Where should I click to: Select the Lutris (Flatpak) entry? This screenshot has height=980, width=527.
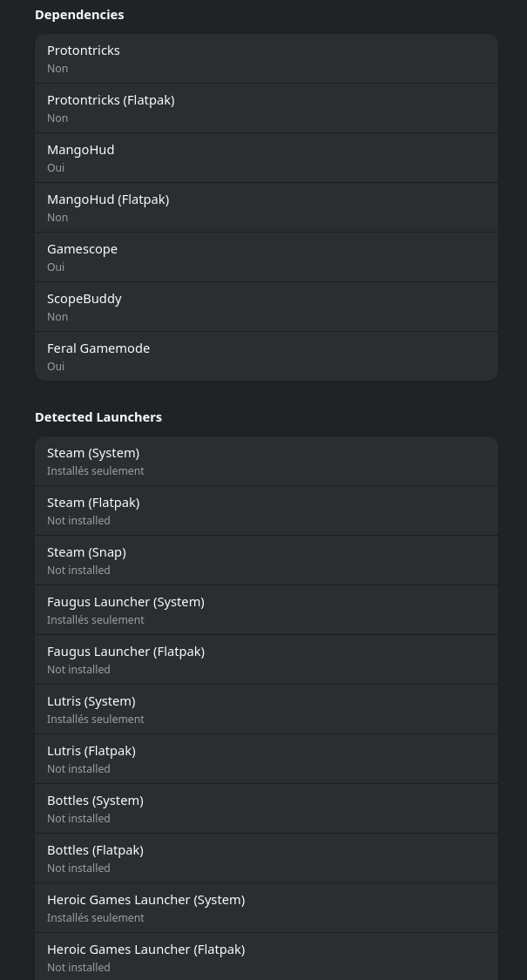click(267, 759)
